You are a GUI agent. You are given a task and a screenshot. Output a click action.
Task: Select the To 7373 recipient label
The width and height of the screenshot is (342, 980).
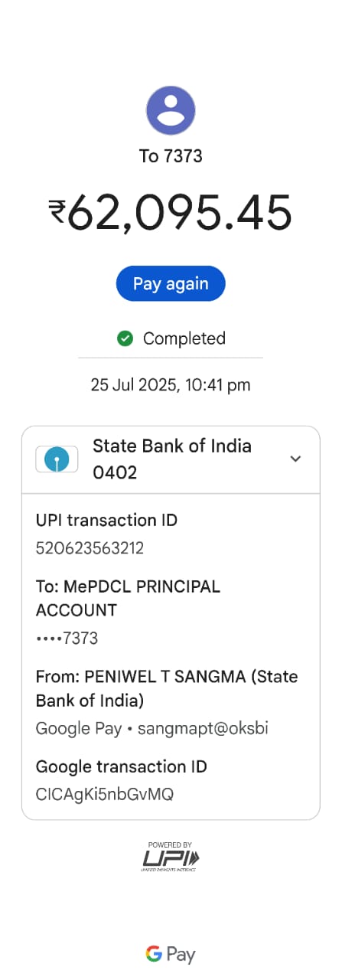click(x=171, y=156)
